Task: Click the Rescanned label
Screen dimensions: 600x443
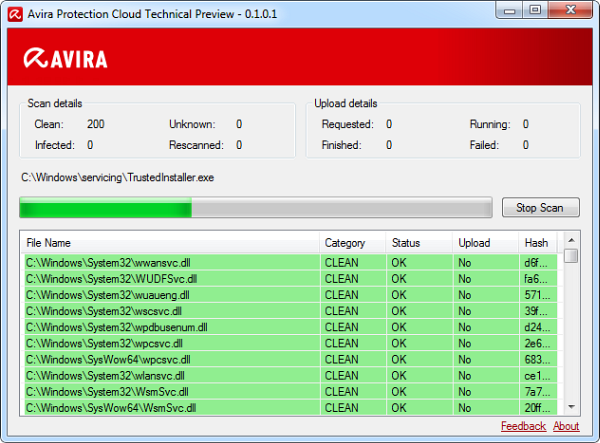Action: pyautogui.click(x=196, y=145)
